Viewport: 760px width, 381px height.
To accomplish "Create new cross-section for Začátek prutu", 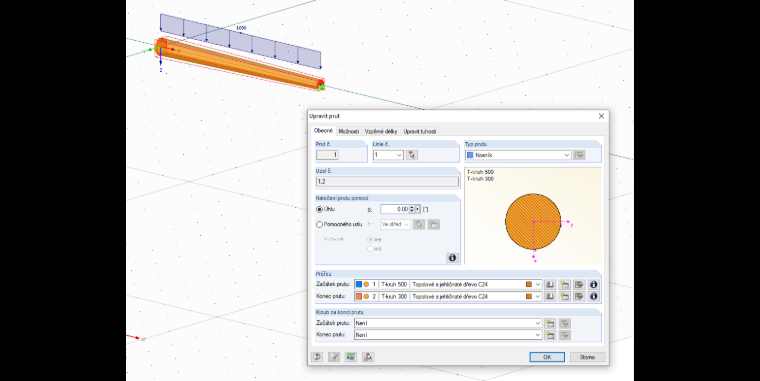I will pos(564,285).
